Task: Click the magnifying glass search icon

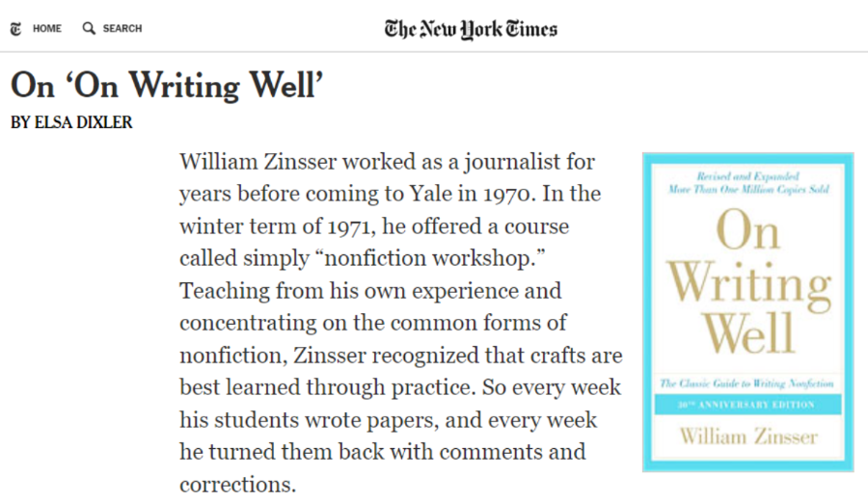Action: click(89, 28)
